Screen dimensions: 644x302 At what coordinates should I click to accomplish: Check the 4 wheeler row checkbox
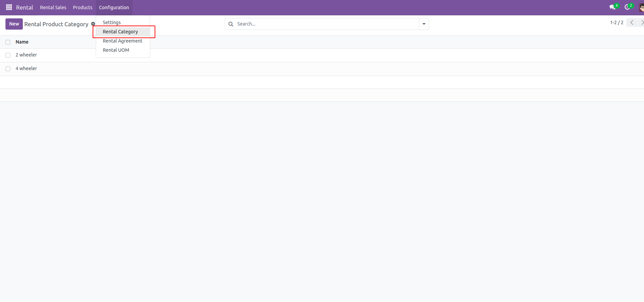coord(8,69)
